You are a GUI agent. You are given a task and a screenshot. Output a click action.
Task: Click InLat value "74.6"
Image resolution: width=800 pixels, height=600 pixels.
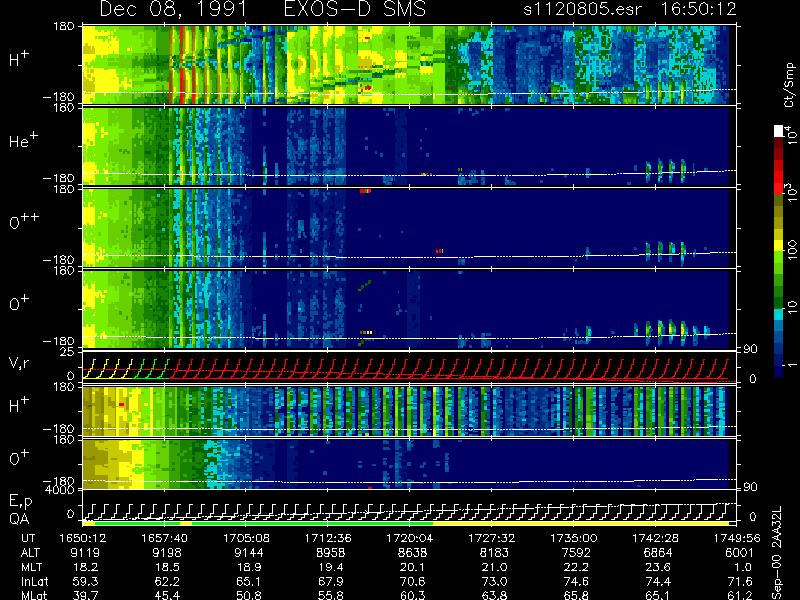click(579, 582)
